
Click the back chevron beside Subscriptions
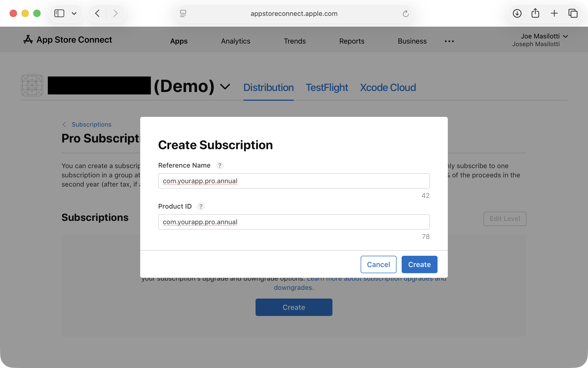64,125
